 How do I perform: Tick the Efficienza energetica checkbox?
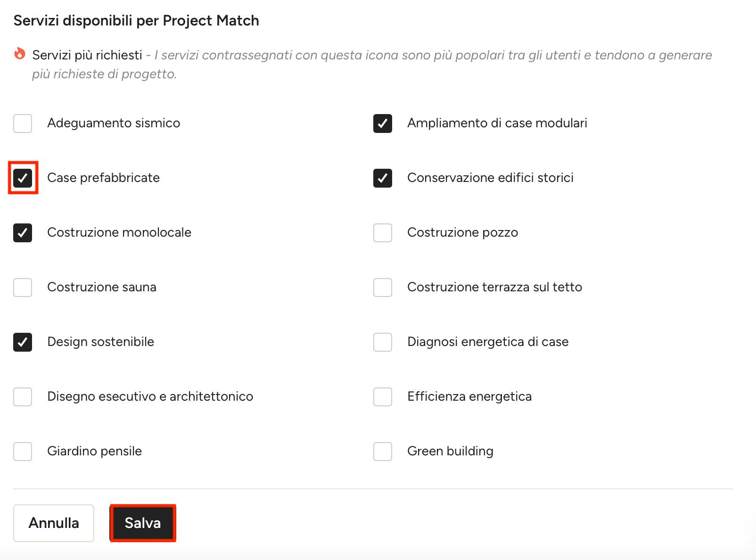pos(383,397)
